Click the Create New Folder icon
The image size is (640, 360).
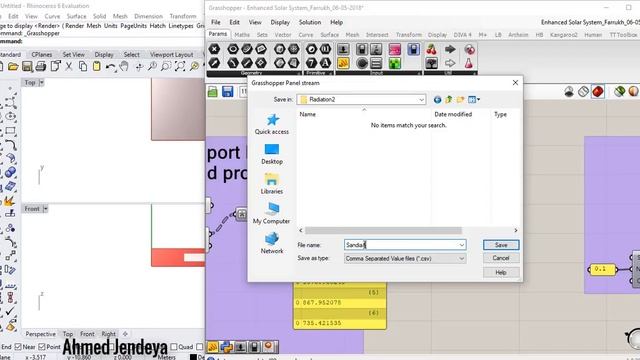pos(460,100)
